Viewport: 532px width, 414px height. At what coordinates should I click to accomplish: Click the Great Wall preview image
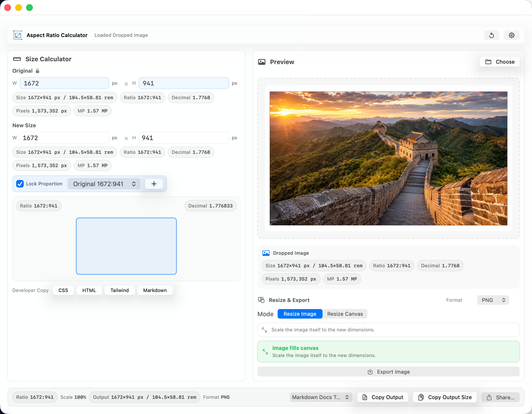[389, 159]
